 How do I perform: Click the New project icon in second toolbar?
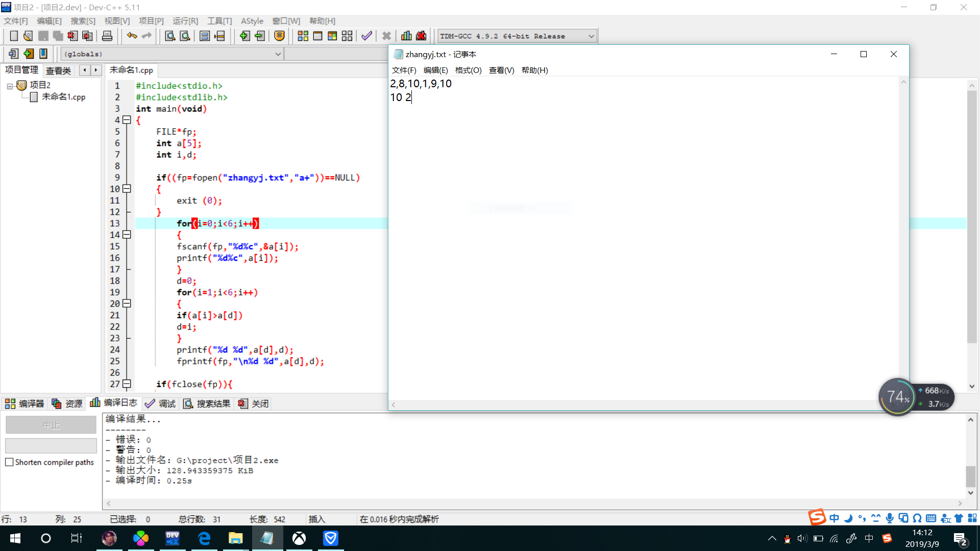tap(14, 54)
